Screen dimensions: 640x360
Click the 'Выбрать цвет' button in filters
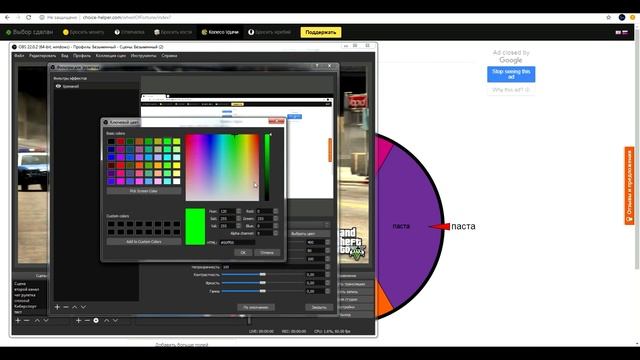pos(303,234)
